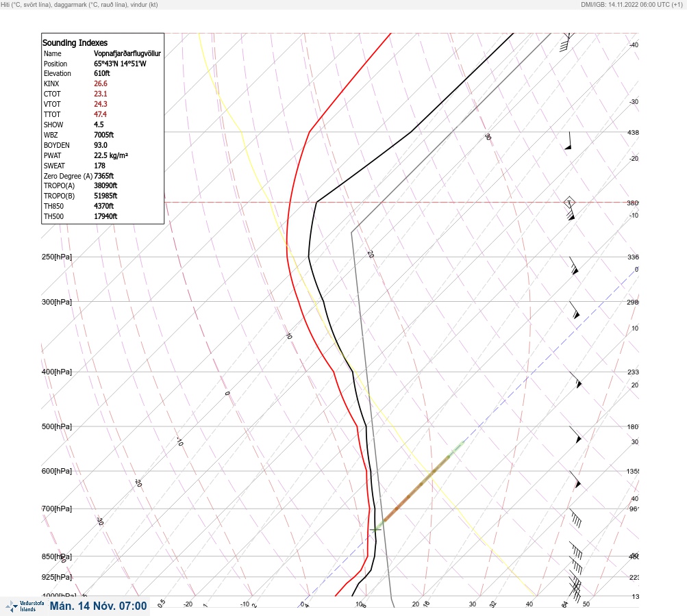Click the 233 height label on the right edge
This screenshot has height=616, width=687.
pyautogui.click(x=633, y=372)
